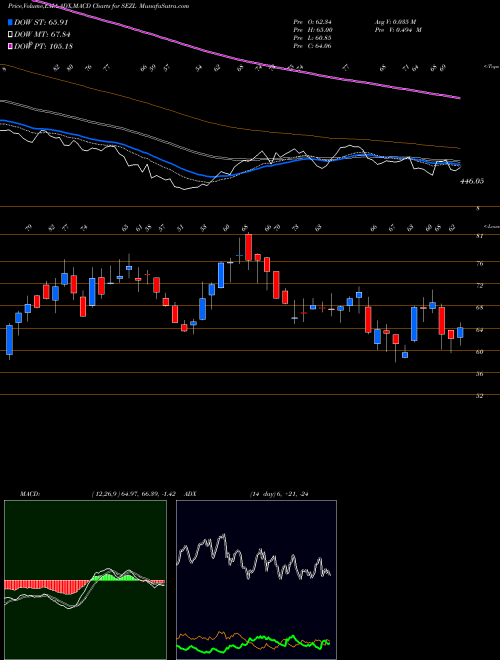Click the magenta DOW PT legend swatch
Viewport: 500px width, 660px height.
[10, 46]
